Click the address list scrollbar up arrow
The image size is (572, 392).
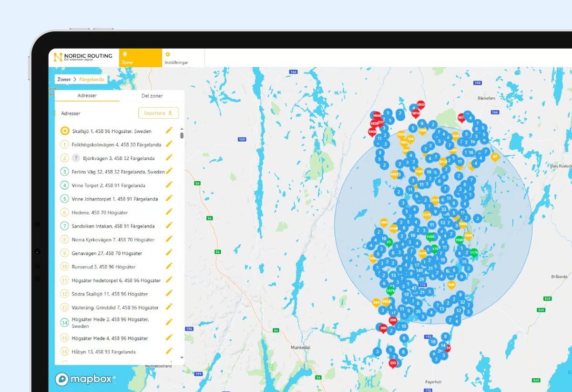click(x=182, y=129)
